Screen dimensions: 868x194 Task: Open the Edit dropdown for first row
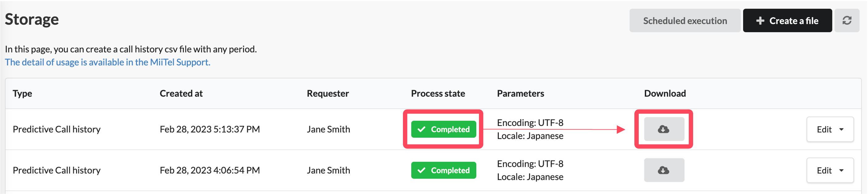(x=830, y=130)
